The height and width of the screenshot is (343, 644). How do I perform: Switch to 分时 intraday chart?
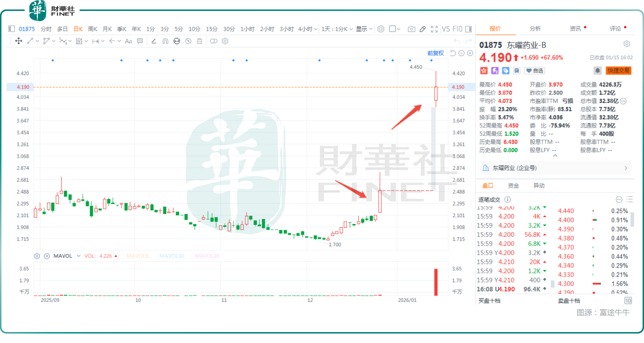pos(46,29)
